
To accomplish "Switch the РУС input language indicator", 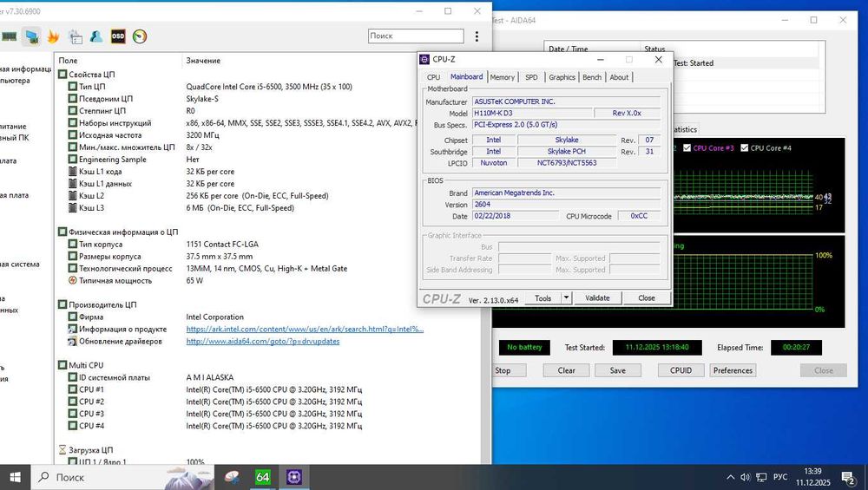I will pyautogui.click(x=780, y=477).
